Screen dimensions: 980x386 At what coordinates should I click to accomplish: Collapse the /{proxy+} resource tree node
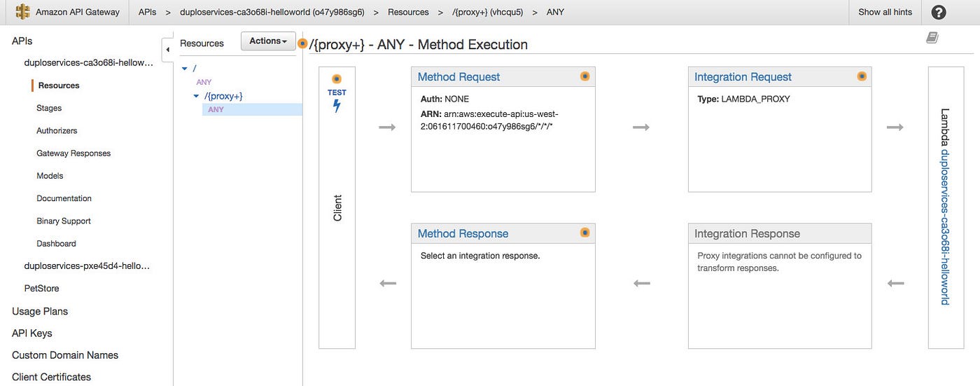197,96
